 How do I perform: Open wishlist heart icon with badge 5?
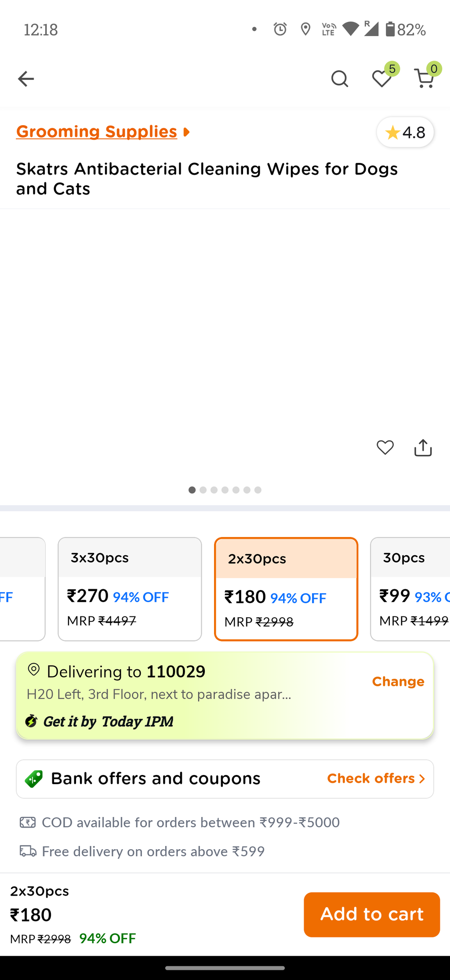point(381,79)
